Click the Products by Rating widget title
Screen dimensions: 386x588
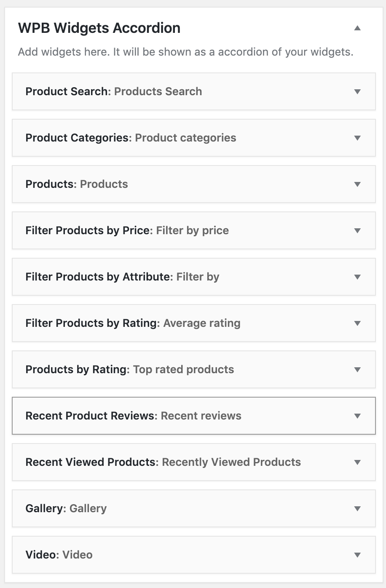[130, 369]
